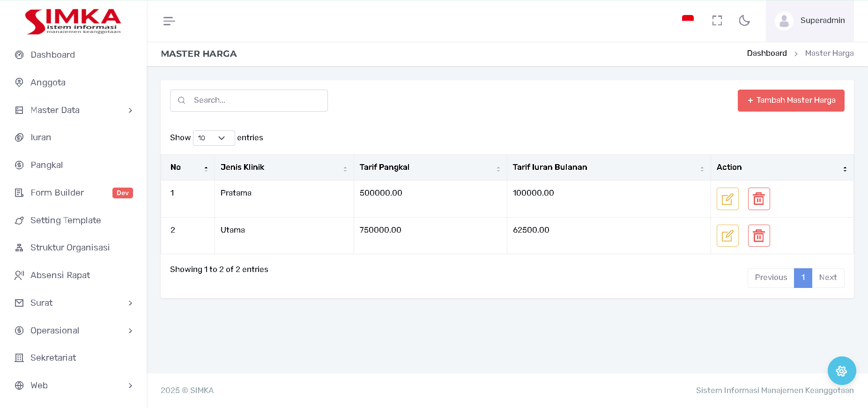868x408 pixels.
Task: Follow the Dashboard breadcrumb link
Action: [766, 53]
